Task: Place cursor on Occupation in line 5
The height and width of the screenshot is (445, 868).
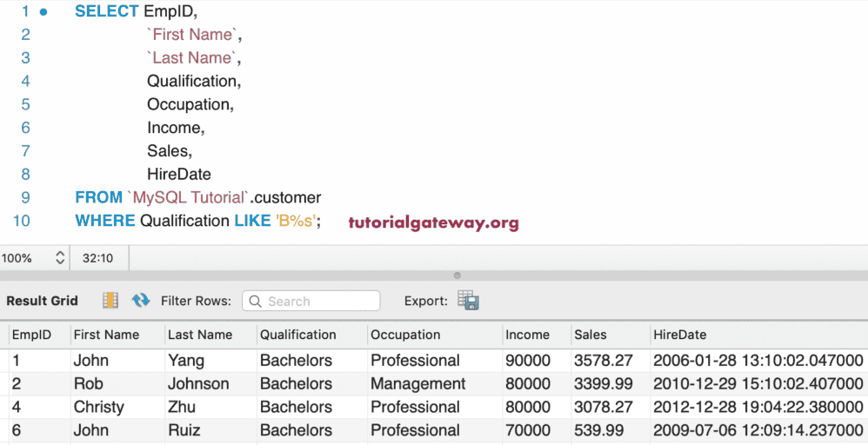Action: [188, 104]
